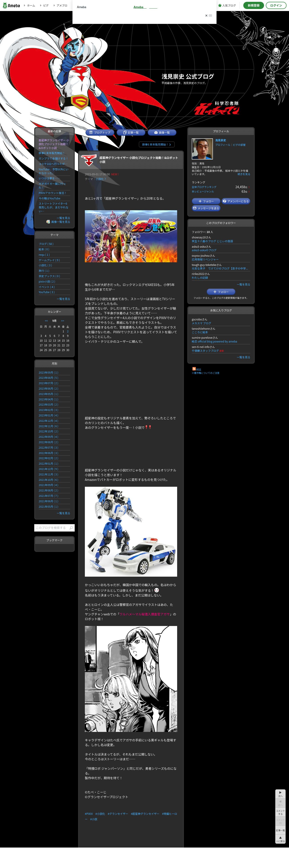Click the Ameba logo in header
Screen dimensions: 289x868
[11, 5]
